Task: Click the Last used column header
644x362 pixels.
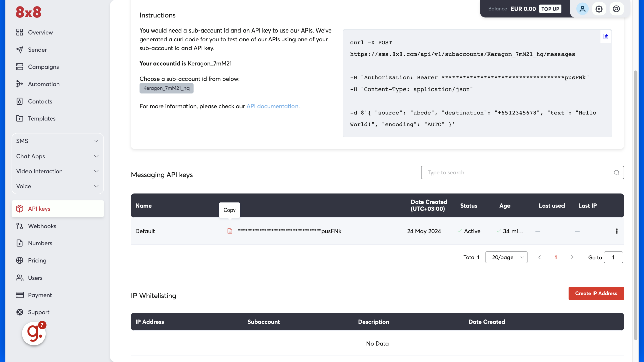Action: (x=552, y=206)
